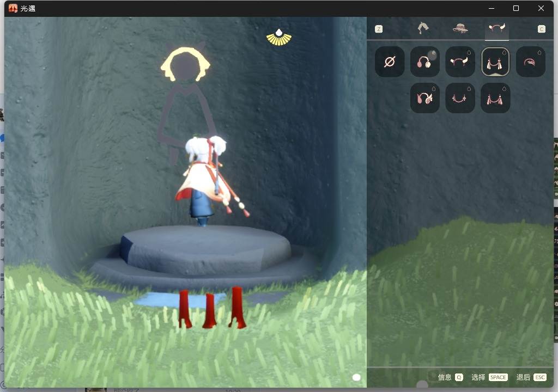
Task: Equip the pink diamond chain accessory
Action: tap(460, 98)
